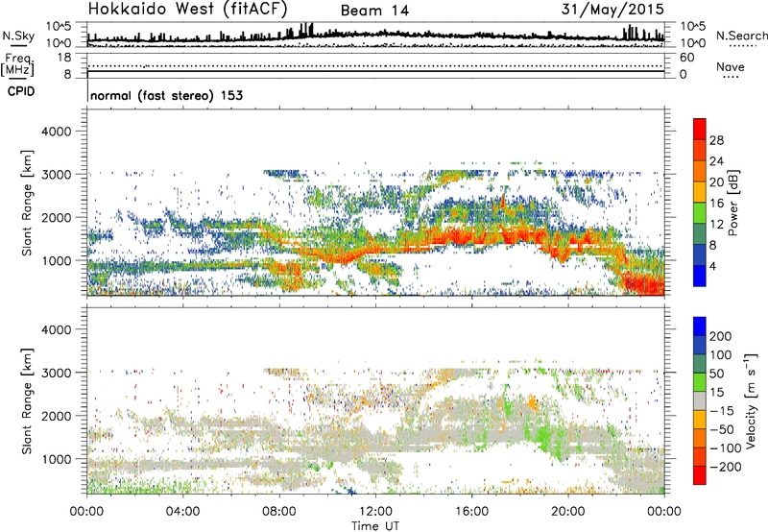Click the '-200' value on Velocity colorbar
This screenshot has width=768, height=532.
(x=725, y=467)
